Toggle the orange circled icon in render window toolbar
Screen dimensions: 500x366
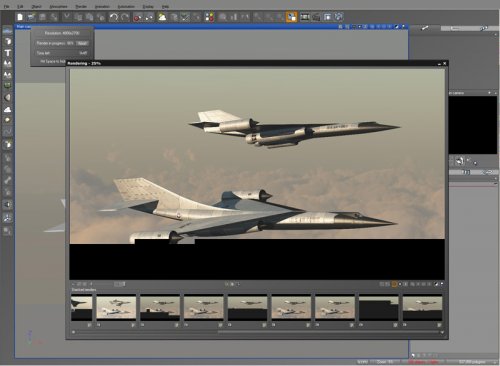pos(394,284)
